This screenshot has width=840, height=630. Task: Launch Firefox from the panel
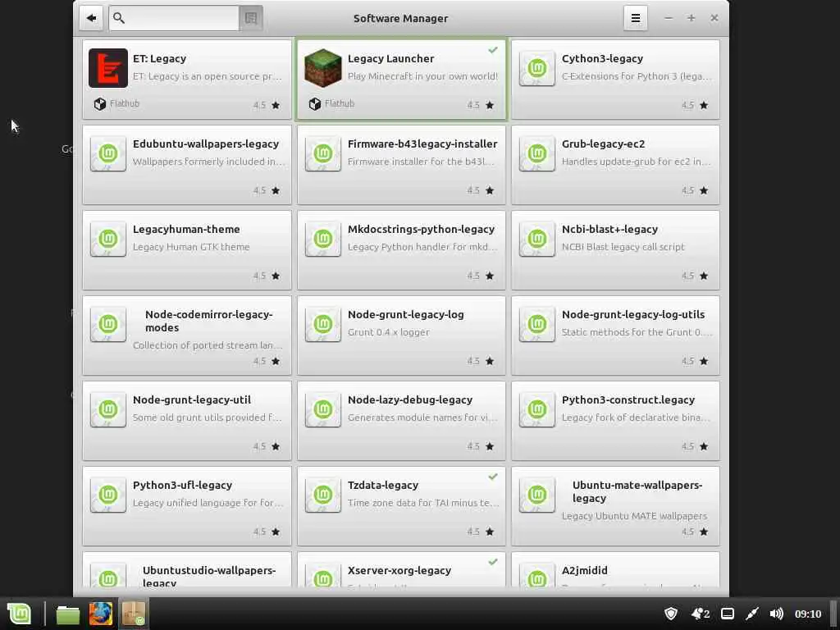pyautogui.click(x=101, y=614)
